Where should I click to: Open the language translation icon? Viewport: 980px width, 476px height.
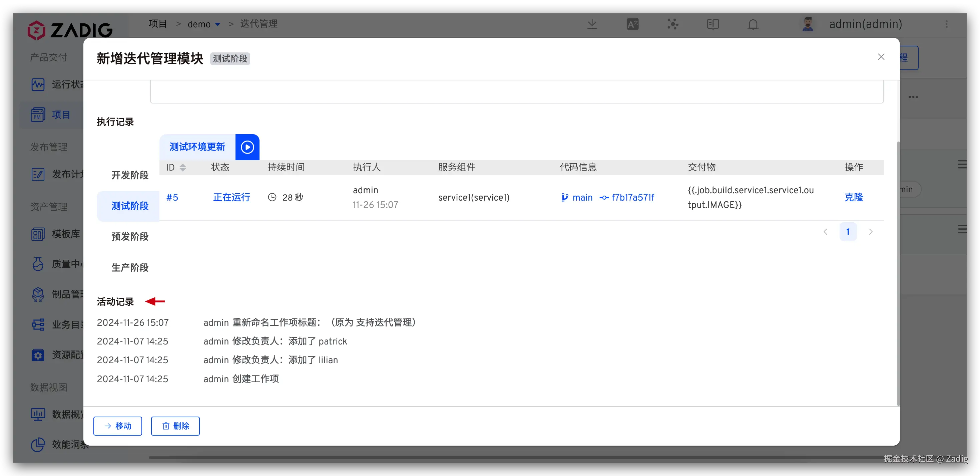[632, 24]
